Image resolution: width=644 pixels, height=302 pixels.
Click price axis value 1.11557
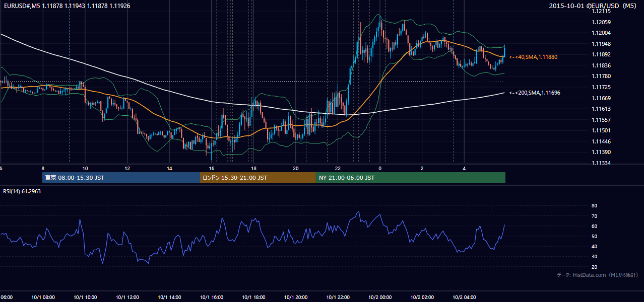[x=602, y=120]
